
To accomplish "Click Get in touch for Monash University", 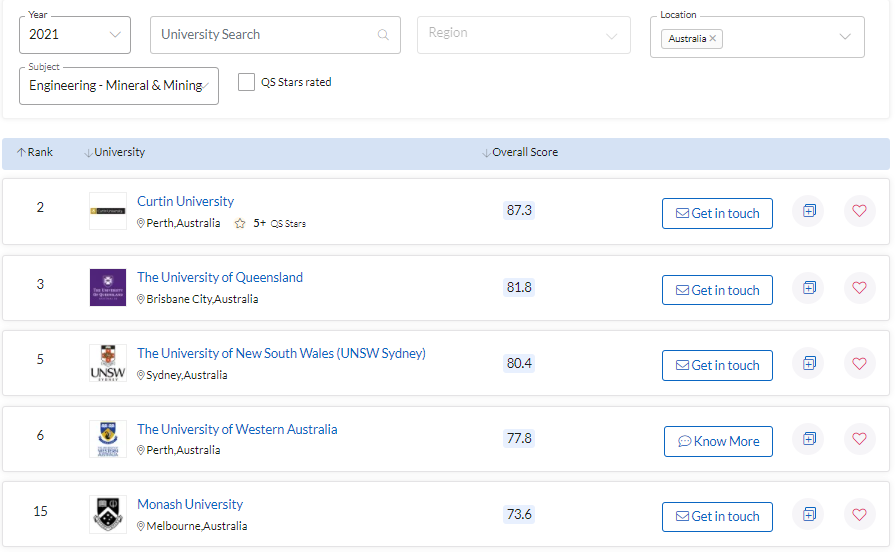I will 717,517.
